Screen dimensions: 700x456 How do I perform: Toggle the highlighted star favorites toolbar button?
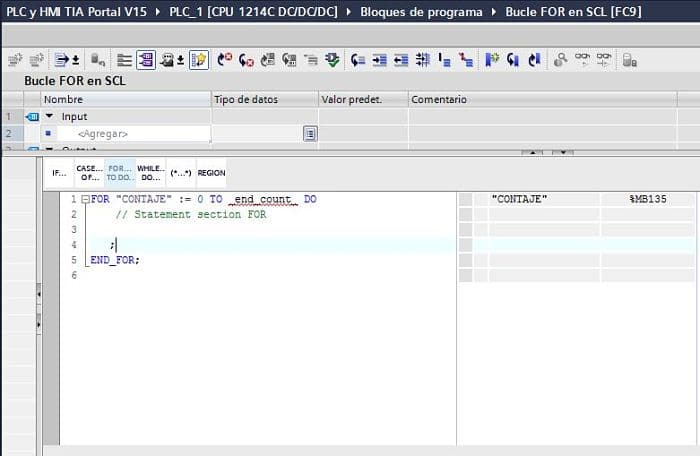(x=198, y=60)
